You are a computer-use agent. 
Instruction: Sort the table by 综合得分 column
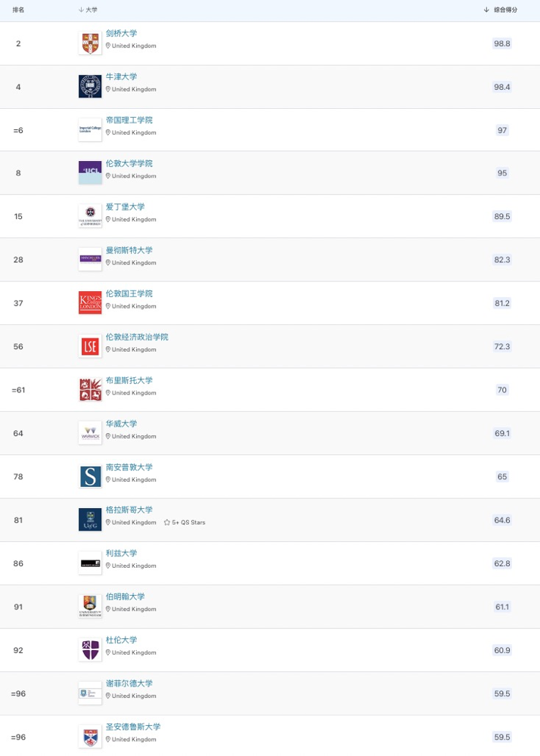501,10
